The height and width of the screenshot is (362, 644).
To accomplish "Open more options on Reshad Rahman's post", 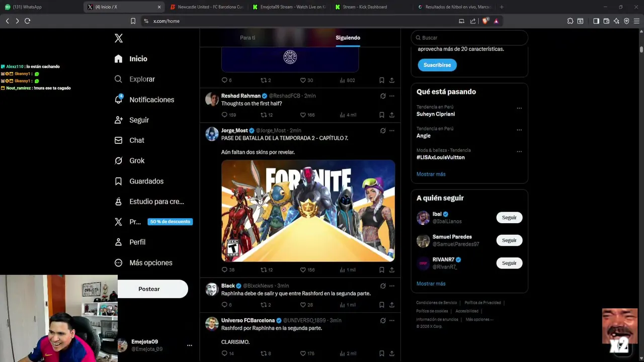I will [391, 96].
